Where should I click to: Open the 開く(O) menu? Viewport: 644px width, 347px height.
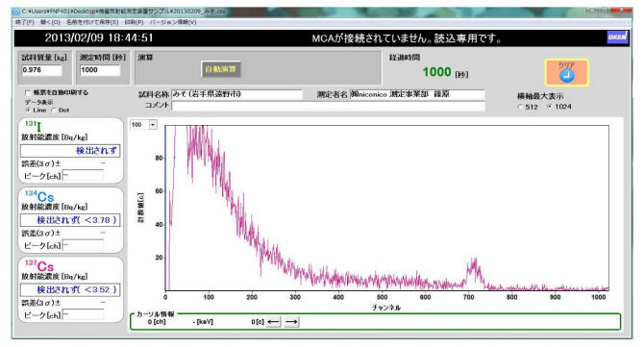tap(50, 22)
